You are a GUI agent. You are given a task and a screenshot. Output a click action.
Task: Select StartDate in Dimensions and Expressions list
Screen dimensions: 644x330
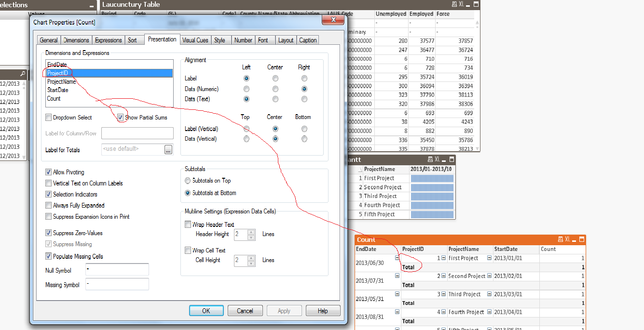[109, 90]
